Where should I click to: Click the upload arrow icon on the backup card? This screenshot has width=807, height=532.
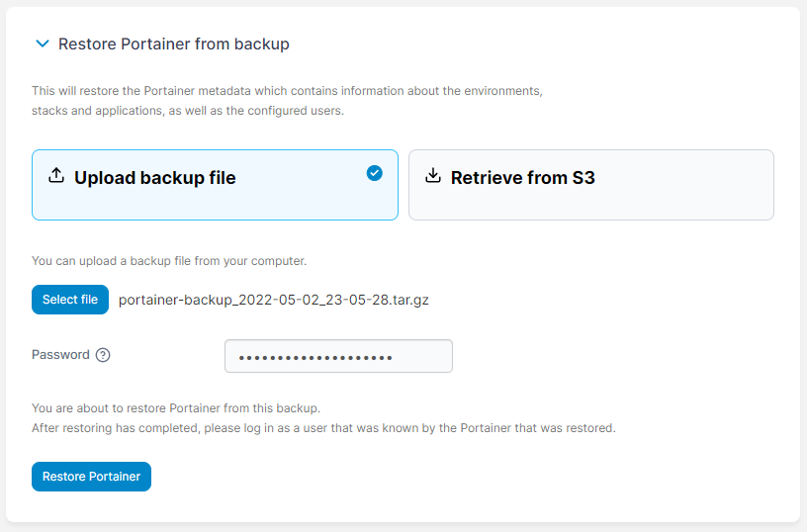[56, 177]
